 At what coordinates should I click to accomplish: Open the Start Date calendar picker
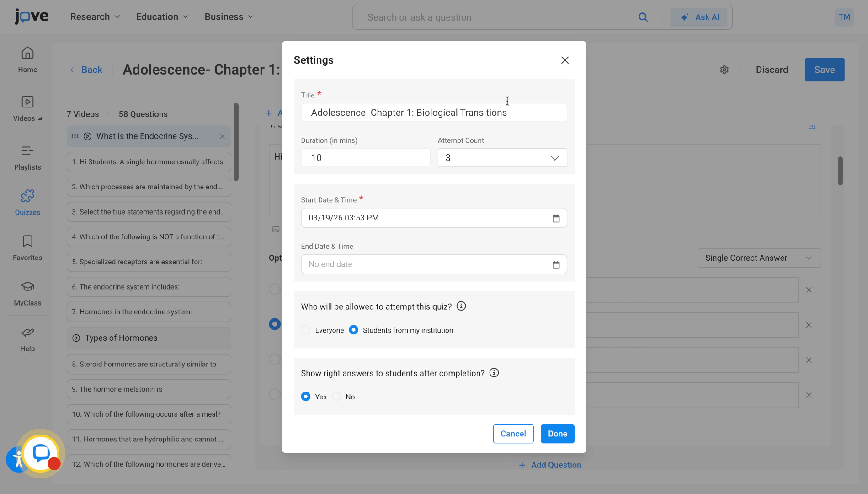[556, 218]
